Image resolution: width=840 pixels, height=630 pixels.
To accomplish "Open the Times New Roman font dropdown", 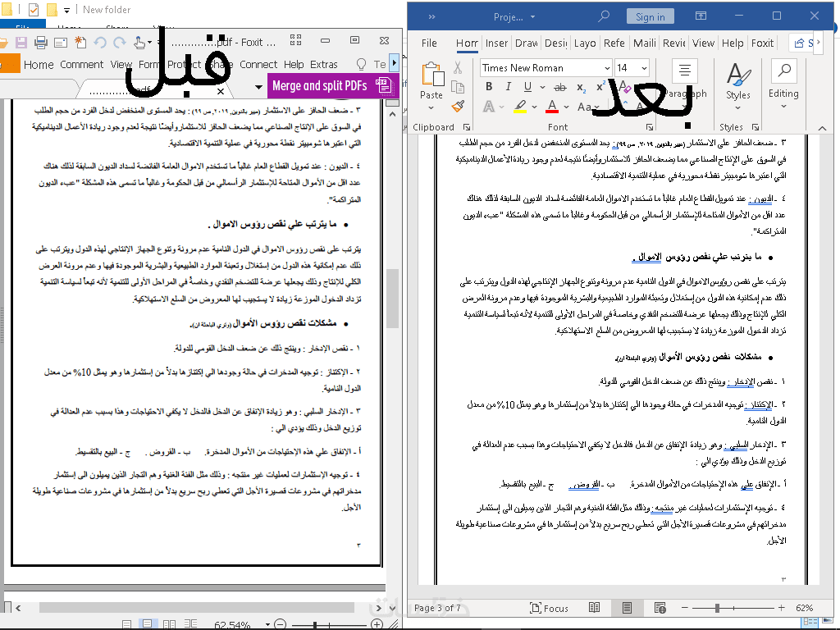I will click(x=607, y=68).
